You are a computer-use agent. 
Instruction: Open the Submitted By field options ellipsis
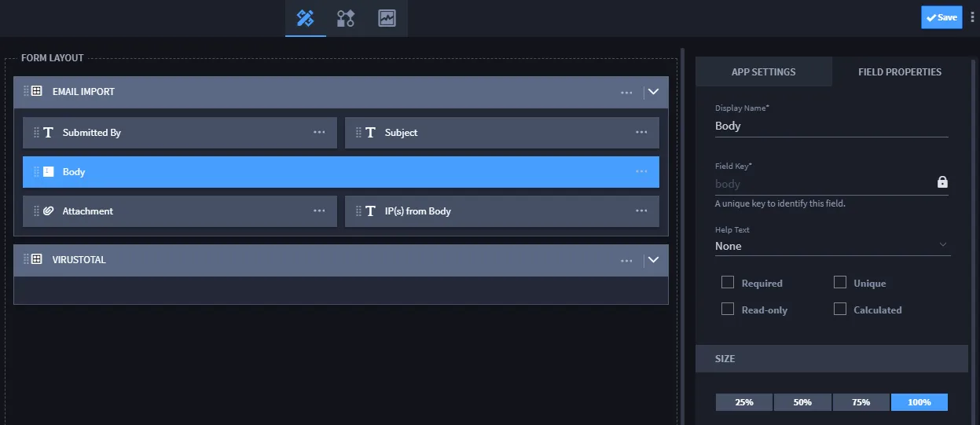(319, 133)
